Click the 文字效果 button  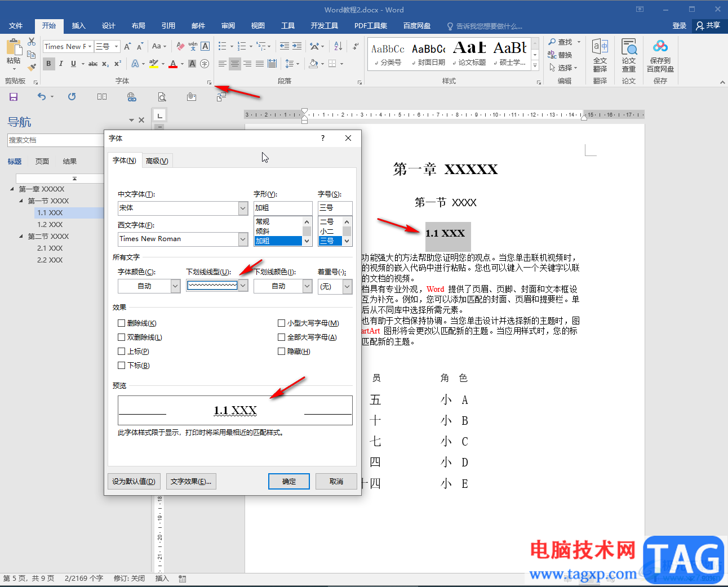191,481
